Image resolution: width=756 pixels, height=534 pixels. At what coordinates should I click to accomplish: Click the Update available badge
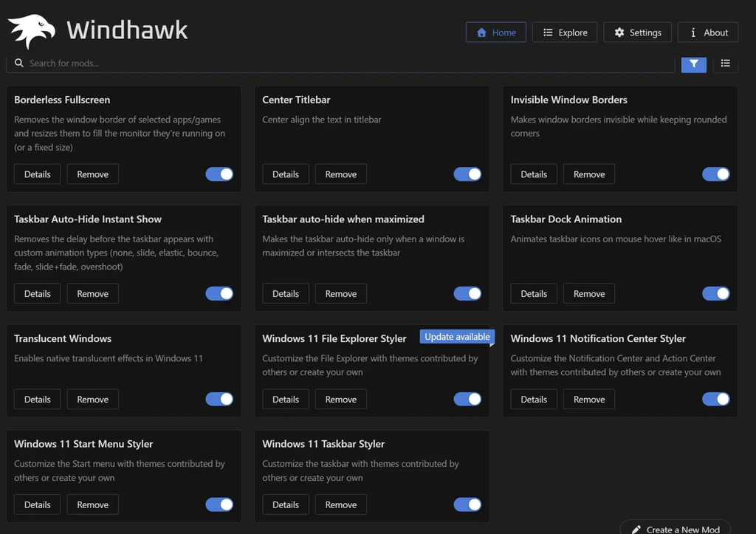coord(457,337)
